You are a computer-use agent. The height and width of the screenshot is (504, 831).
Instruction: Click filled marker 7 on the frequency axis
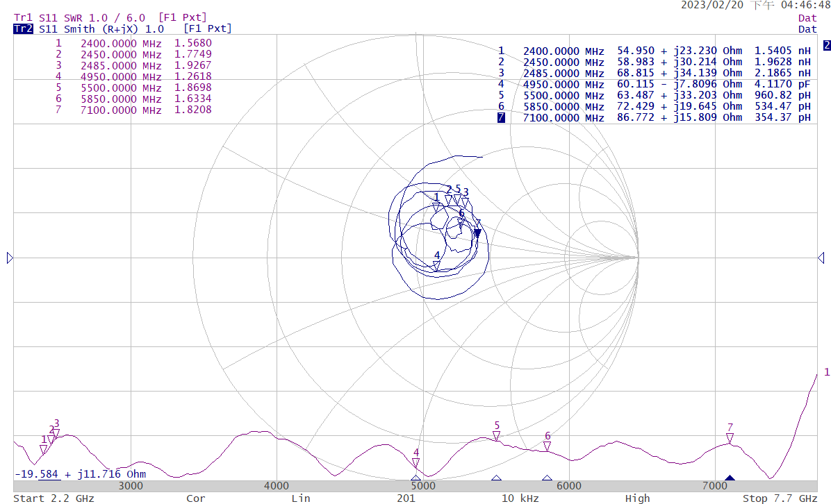(x=730, y=478)
